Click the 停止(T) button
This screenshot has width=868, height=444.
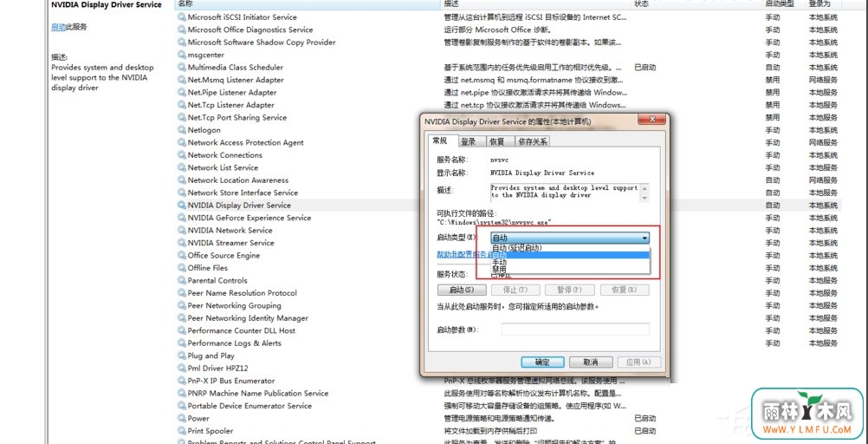(515, 290)
